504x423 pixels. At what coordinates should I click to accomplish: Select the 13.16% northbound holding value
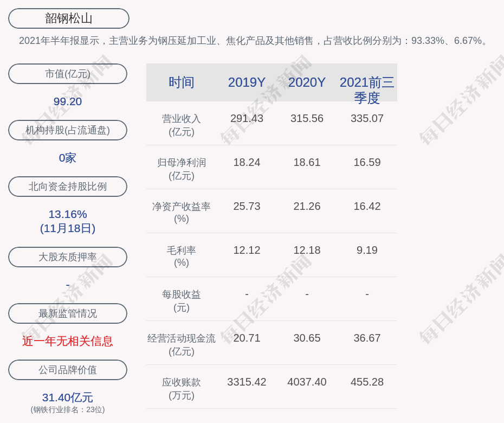68,214
